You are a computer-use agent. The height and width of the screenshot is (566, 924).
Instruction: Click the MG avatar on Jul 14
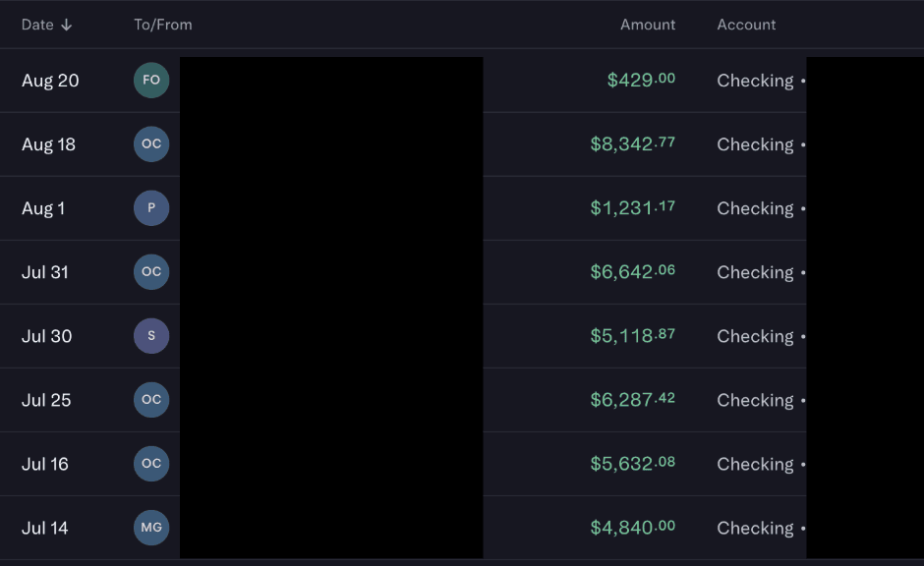click(x=151, y=528)
